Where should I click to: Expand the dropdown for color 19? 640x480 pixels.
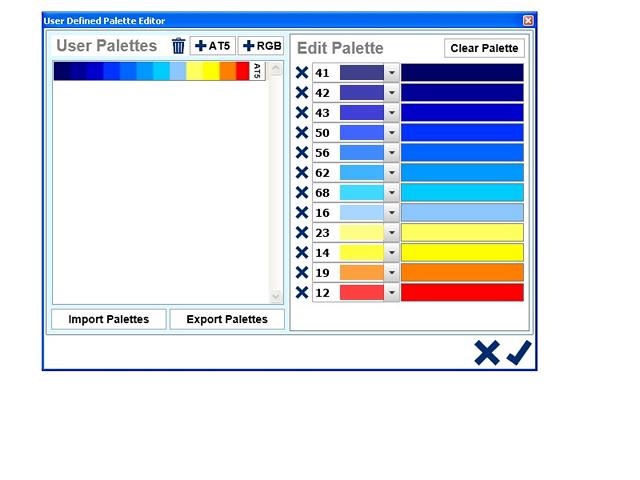[x=392, y=272]
